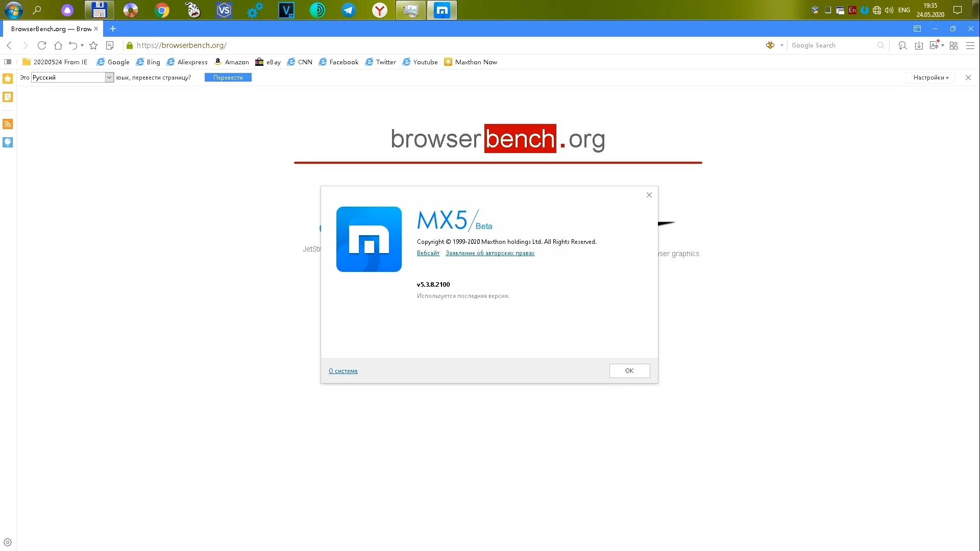This screenshot has height=551, width=980.
Task: Open the Вебсайт link
Action: pos(428,253)
